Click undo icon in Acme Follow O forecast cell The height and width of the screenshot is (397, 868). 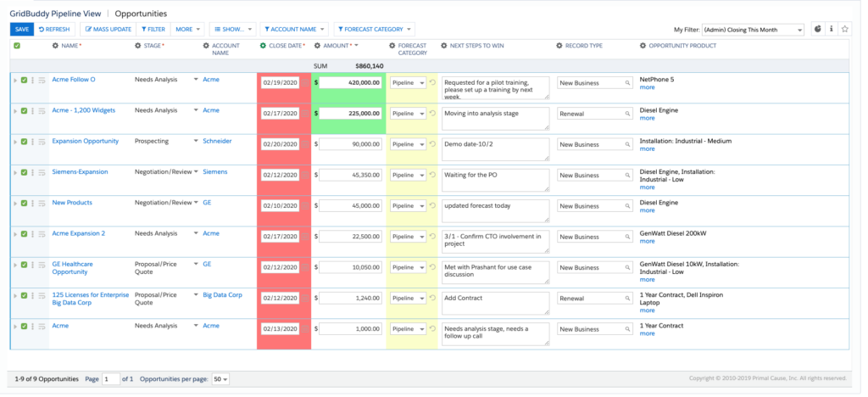(x=432, y=82)
